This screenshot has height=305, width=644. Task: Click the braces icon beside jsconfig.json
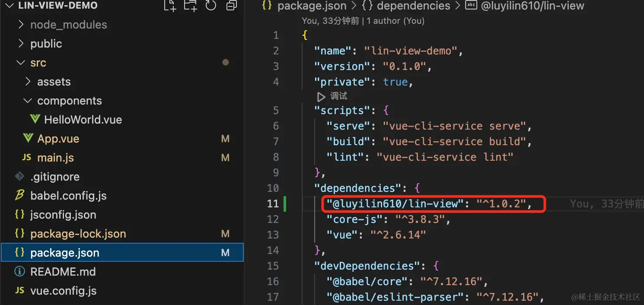(19, 214)
